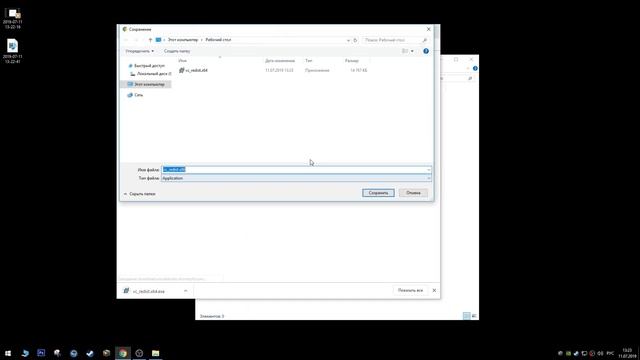Select Этот компьютер in the navigation pane
Screen dimensions: 640x360
(146, 84)
